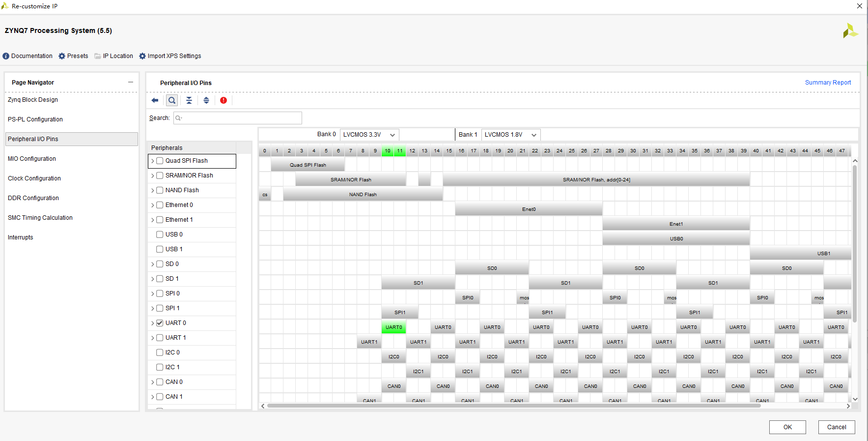Click the Enet0 pin block

coord(529,209)
